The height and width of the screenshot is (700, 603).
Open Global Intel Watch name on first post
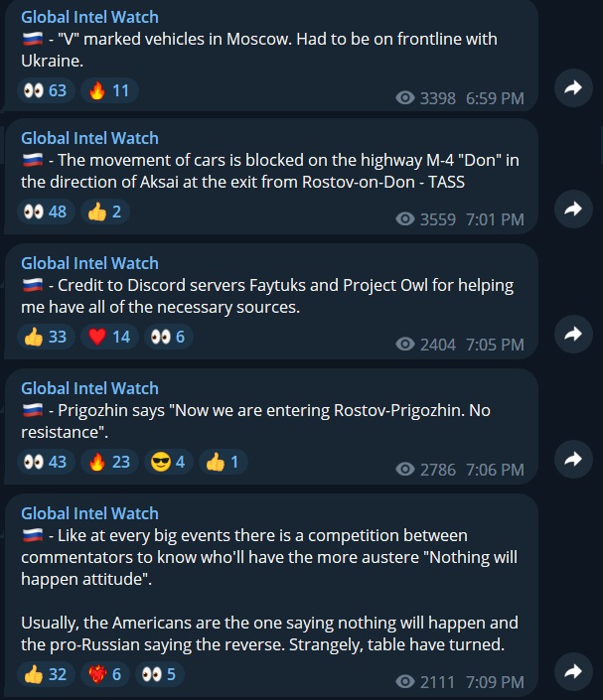pos(89,17)
